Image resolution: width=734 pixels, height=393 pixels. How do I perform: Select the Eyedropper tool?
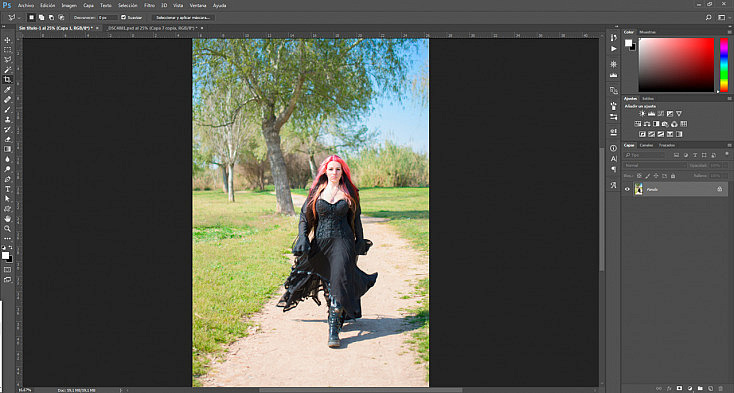point(7,90)
